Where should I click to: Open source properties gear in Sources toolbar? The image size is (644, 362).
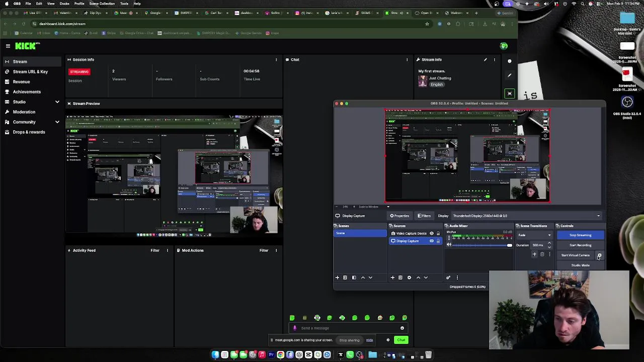pyautogui.click(x=409, y=278)
